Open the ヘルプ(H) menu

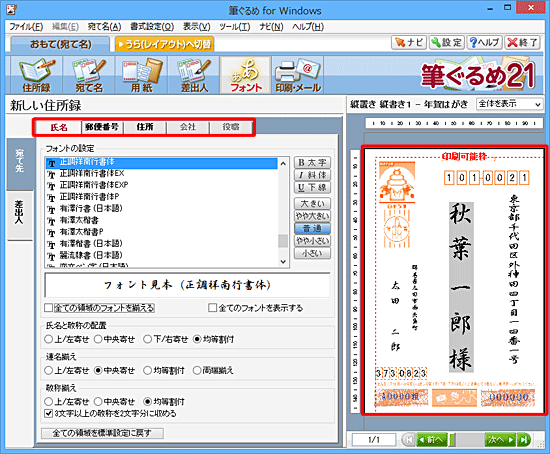[308, 27]
